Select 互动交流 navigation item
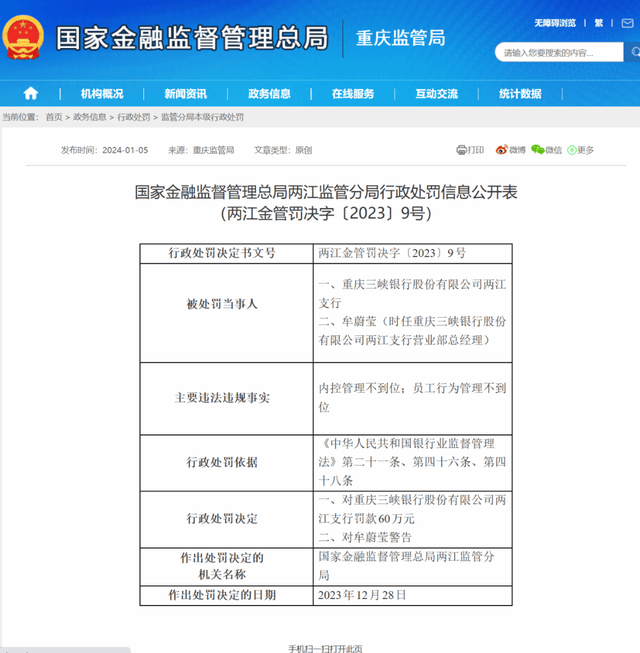 coord(437,94)
